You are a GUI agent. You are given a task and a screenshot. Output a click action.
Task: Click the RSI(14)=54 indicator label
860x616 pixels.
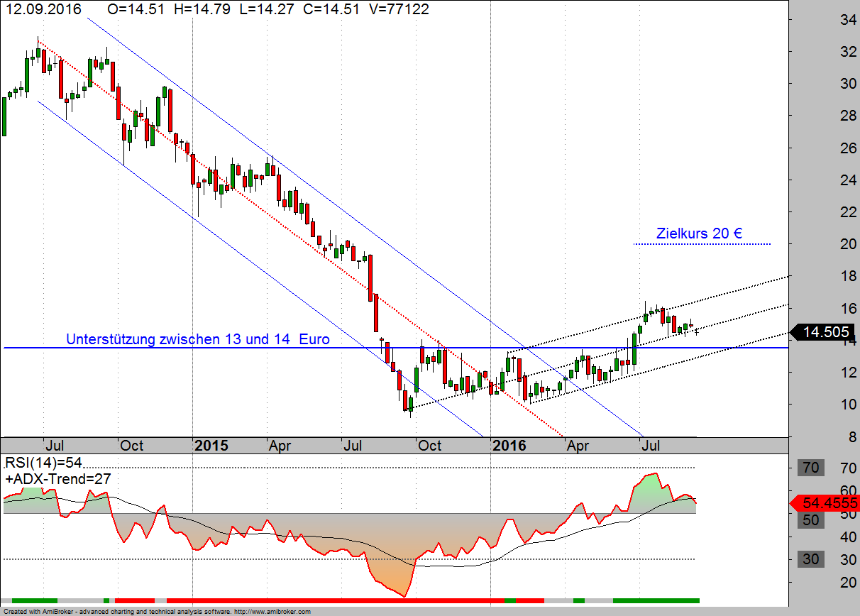pyautogui.click(x=43, y=463)
